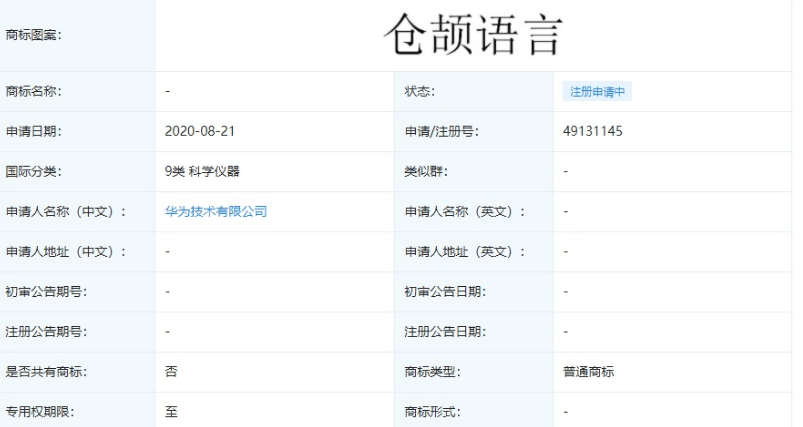The width and height of the screenshot is (803, 427).
Task: Click the 商标图案 row label
Action: tap(34, 36)
